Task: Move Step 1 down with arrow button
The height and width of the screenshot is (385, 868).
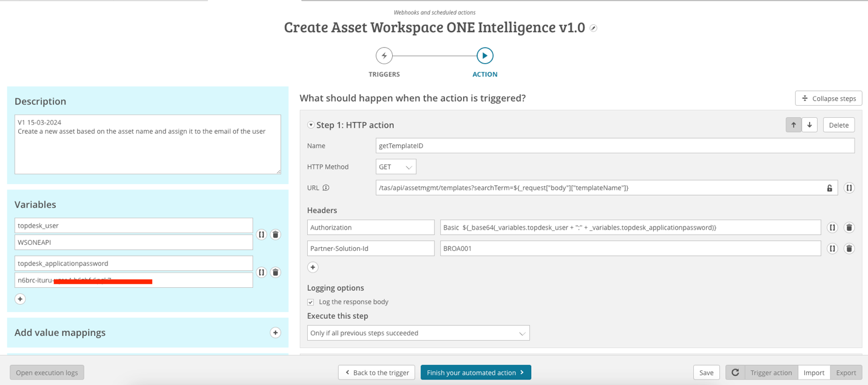Action: [810, 125]
